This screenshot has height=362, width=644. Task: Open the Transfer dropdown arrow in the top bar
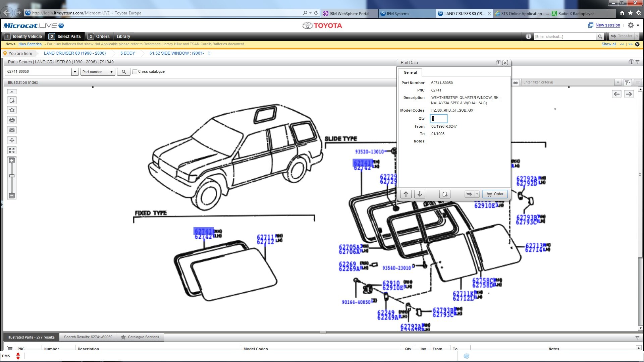tap(637, 36)
